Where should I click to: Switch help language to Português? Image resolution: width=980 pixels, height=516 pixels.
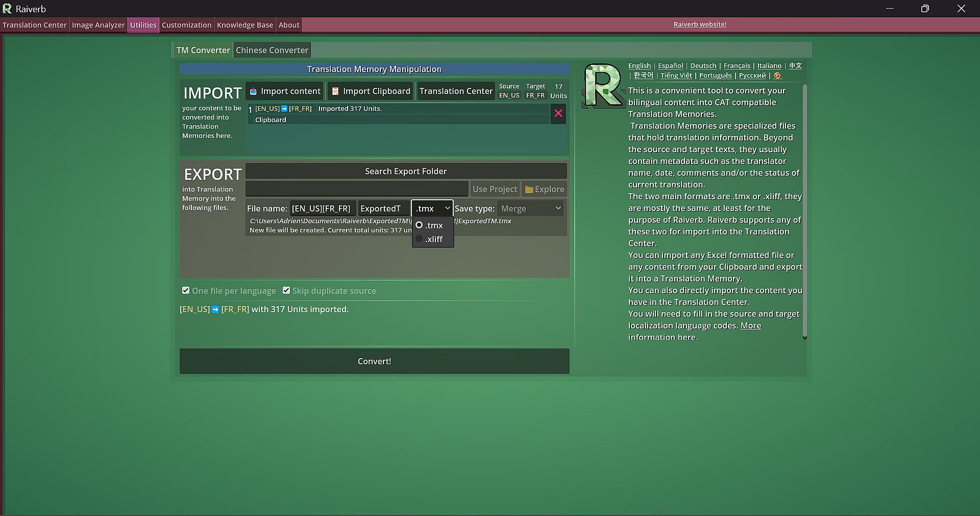tap(716, 76)
